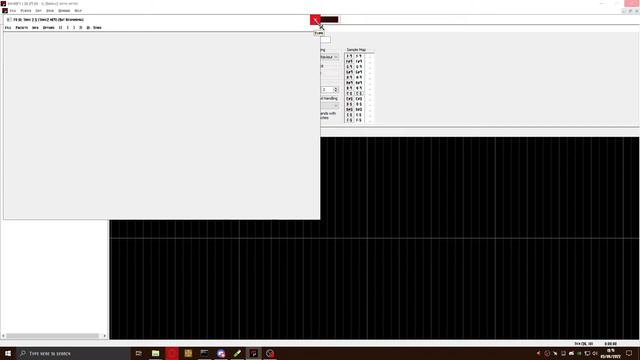
Task: Click the left arrow of horizontal scrollbar
Action: click(x=3, y=336)
